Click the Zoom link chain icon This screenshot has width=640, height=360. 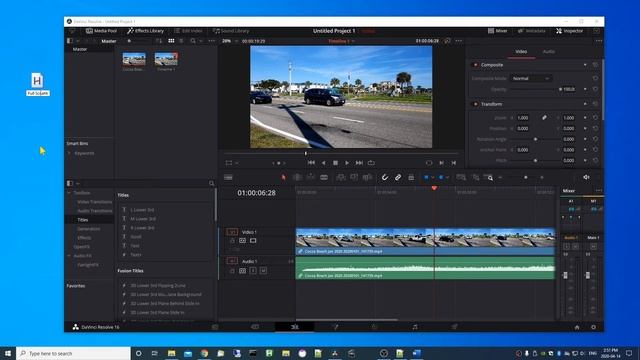point(544,118)
